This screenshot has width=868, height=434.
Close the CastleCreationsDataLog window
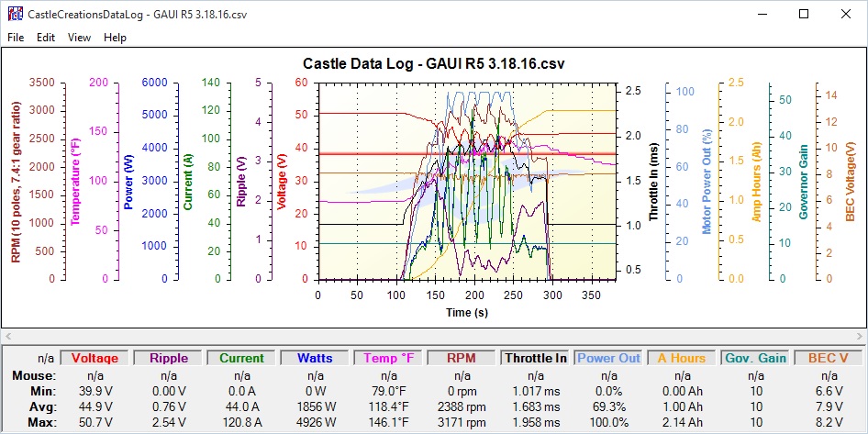[846, 15]
